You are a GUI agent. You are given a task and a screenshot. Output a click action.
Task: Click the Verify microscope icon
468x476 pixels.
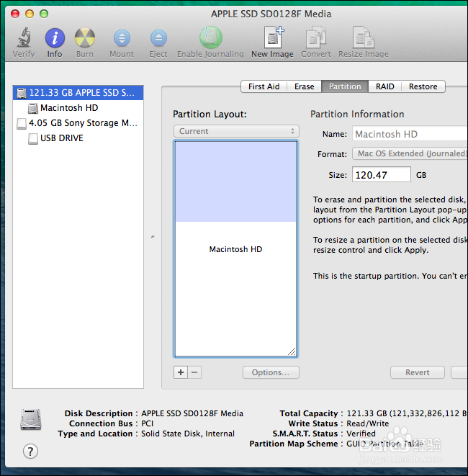(24, 37)
